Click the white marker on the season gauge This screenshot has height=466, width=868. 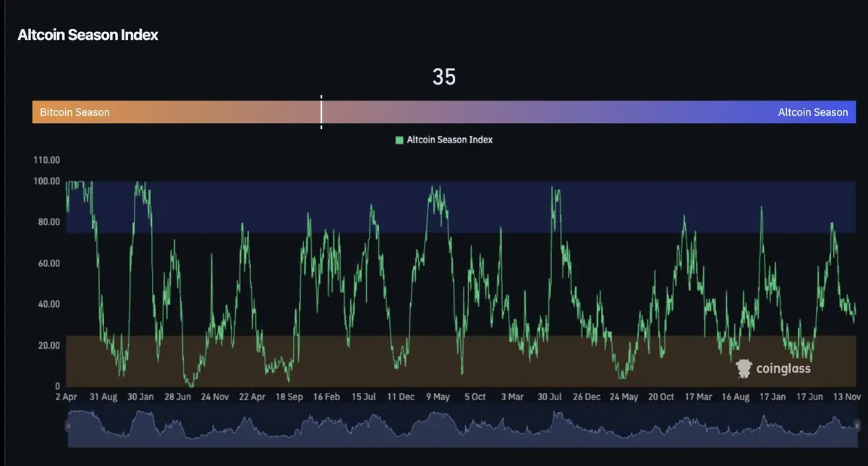click(x=321, y=112)
